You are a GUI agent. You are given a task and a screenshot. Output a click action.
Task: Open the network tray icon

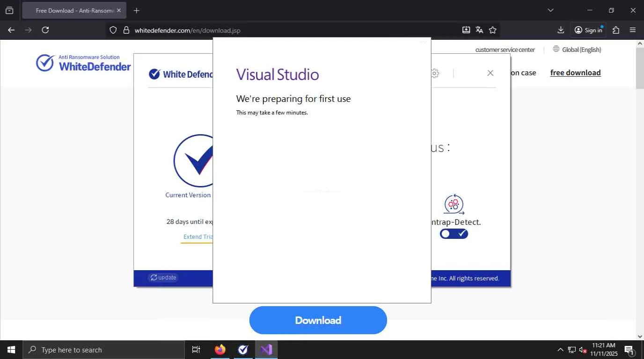[572, 350]
